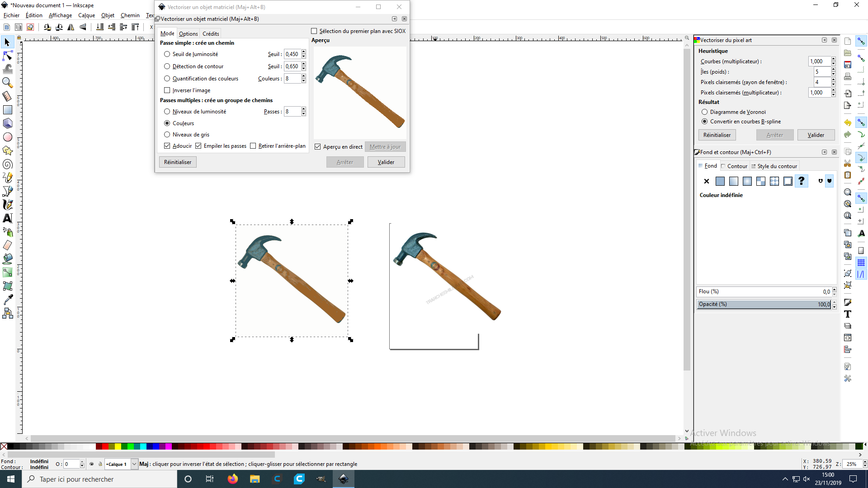Screen dimensions: 868x488
Task: Toggle Aperçu en direct checkbox
Action: pyautogui.click(x=318, y=147)
